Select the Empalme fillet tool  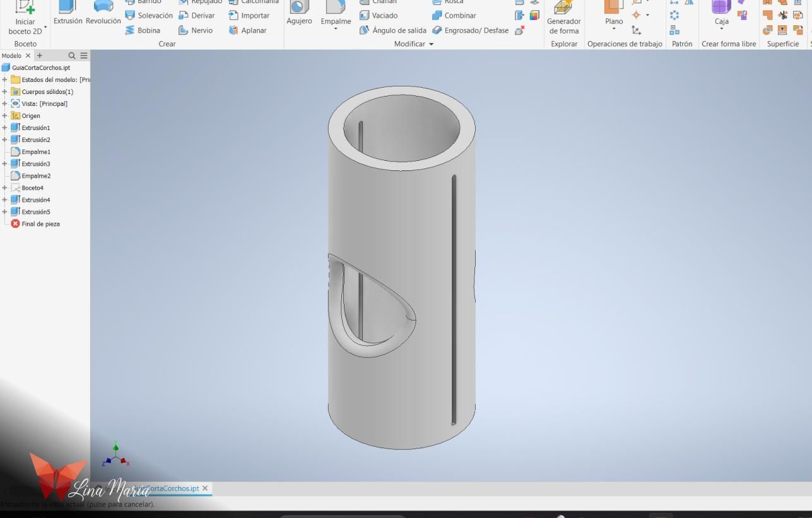(x=336, y=14)
